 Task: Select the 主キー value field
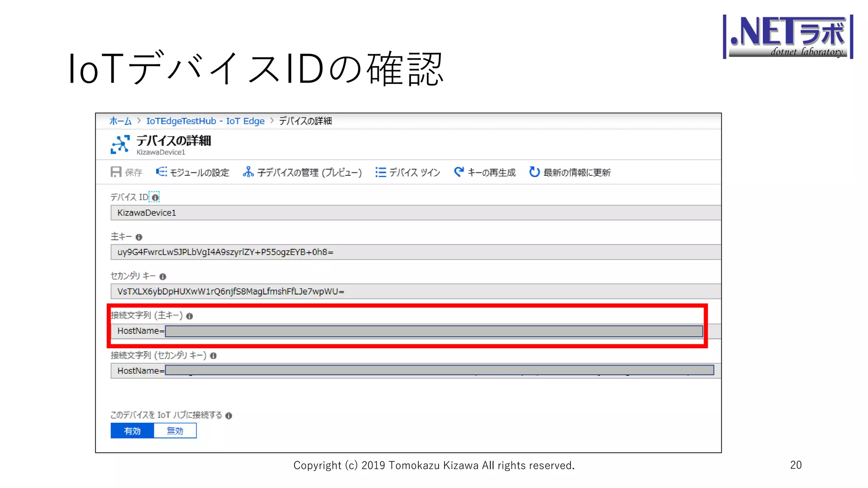pyautogui.click(x=416, y=252)
